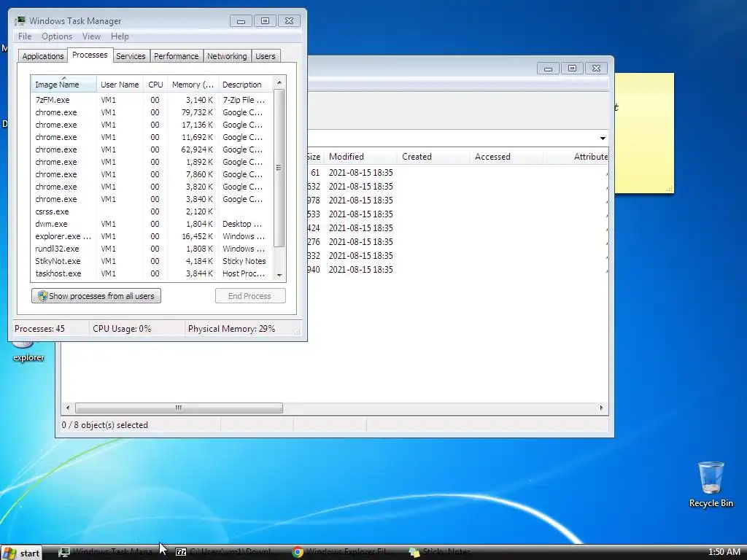This screenshot has width=747, height=560.
Task: Open the Options menu in Task Manager
Action: tap(57, 36)
